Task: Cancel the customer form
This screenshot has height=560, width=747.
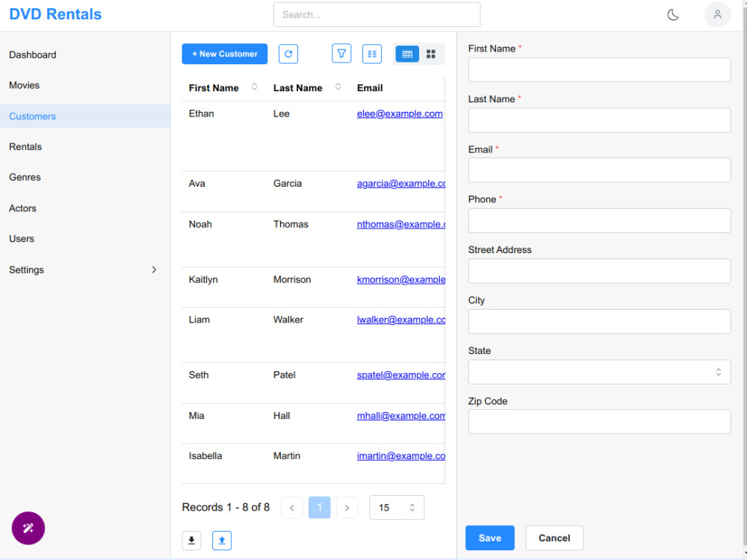Action: (554, 538)
